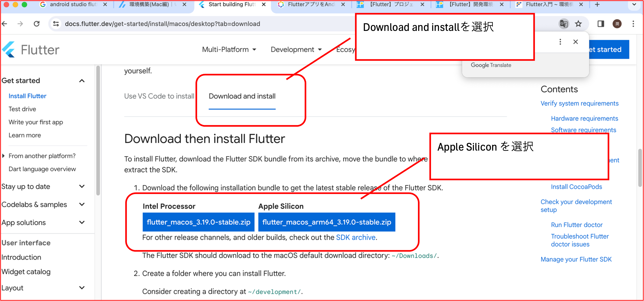Screen dimensions: 644x301
Task: Go to Hardware requirements in Contents
Action: pos(584,119)
